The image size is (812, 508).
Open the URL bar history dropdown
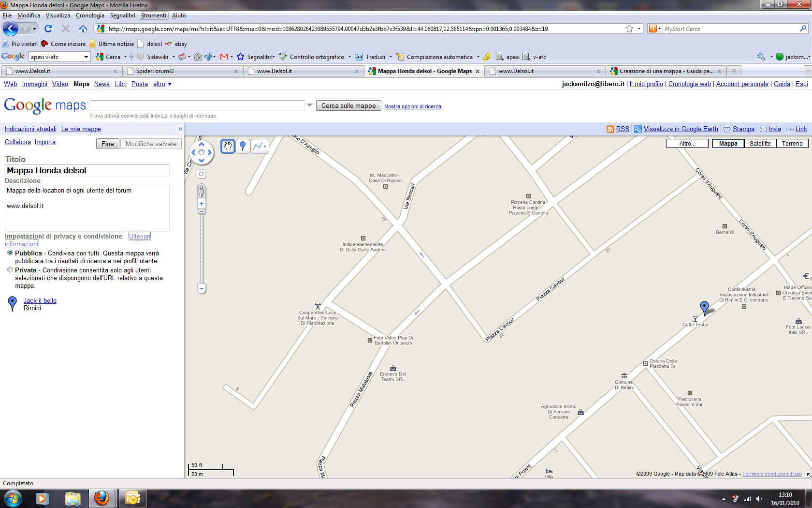click(x=639, y=29)
